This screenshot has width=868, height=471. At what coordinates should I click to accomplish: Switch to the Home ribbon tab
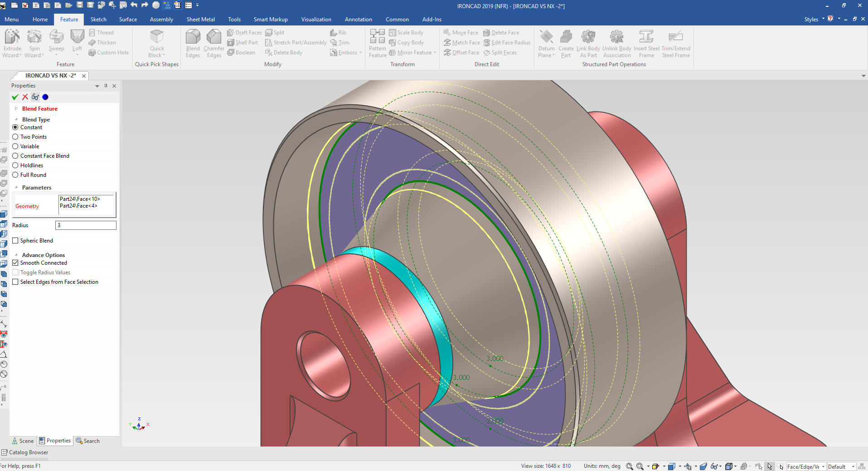click(40, 19)
